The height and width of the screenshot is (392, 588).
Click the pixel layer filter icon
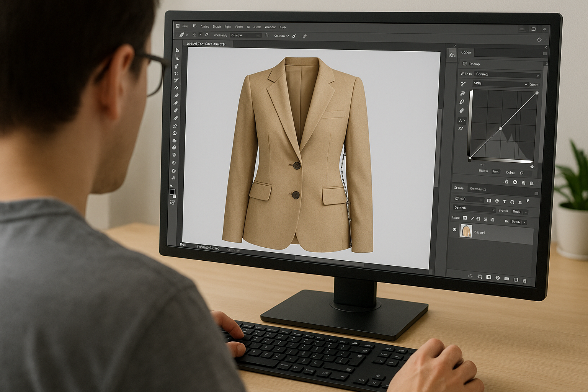(x=489, y=201)
